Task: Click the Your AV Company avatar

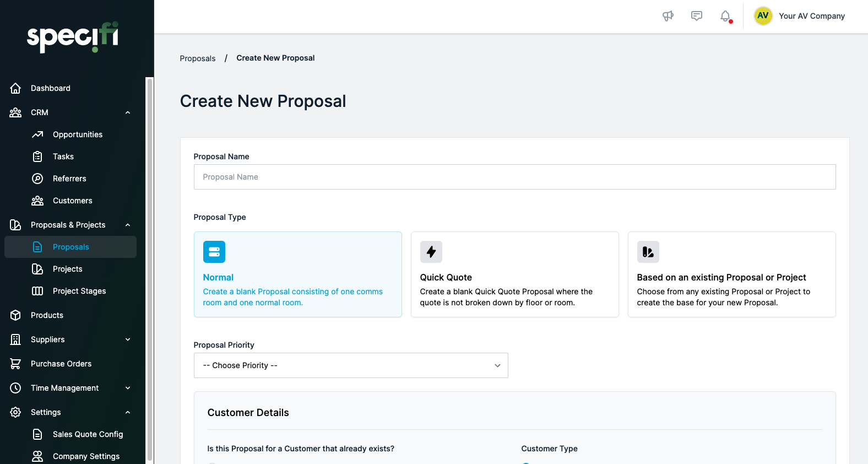Action: pyautogui.click(x=763, y=16)
